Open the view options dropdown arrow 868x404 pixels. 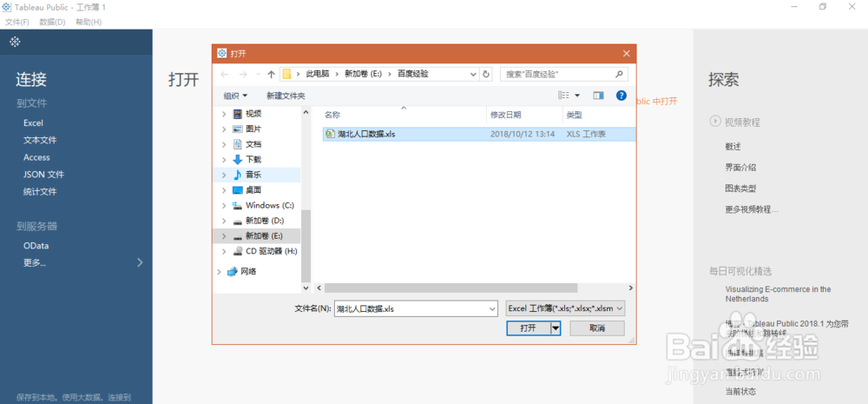[x=577, y=96]
